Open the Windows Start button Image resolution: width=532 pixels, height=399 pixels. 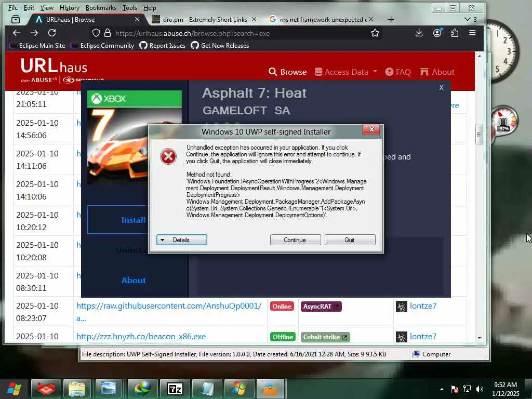14,389
